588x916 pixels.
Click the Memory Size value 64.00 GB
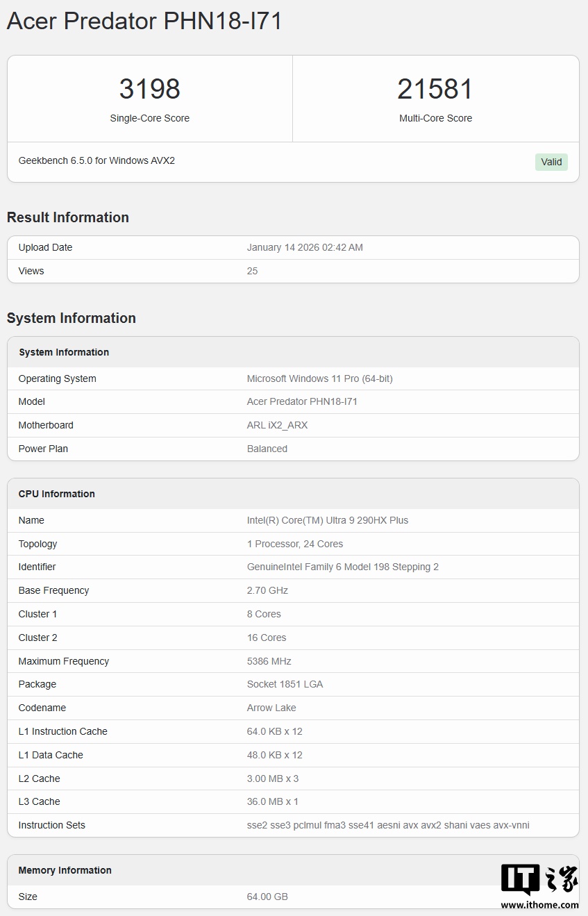coord(267,897)
